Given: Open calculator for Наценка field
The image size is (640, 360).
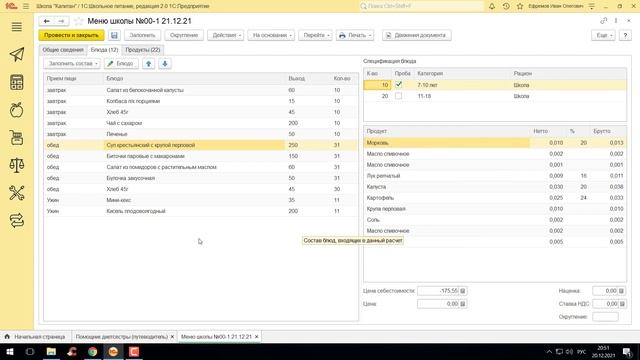Looking at the screenshot, I should 621,291.
